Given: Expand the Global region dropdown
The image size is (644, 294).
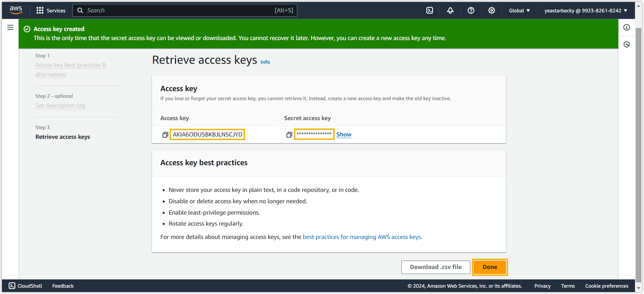Looking at the screenshot, I should [x=519, y=10].
